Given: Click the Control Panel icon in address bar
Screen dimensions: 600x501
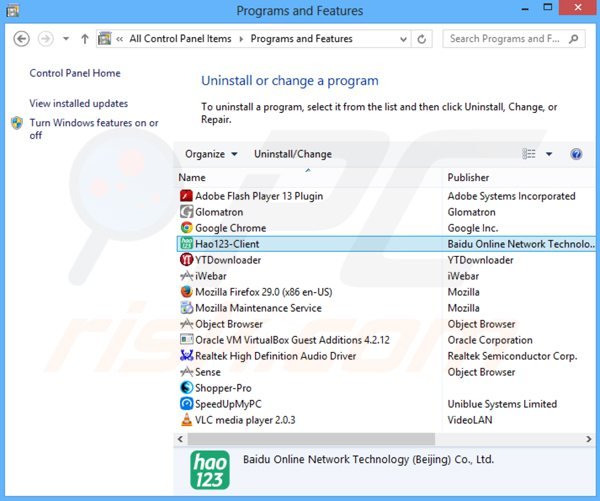Looking at the screenshot, I should [x=104, y=39].
